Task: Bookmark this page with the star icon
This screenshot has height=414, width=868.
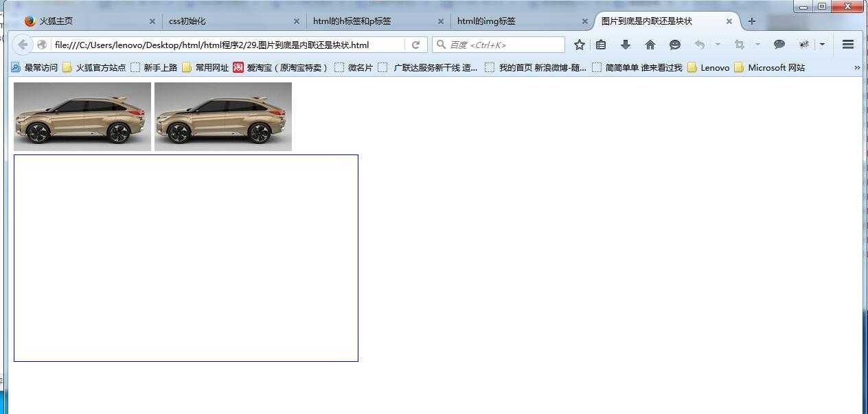Action: (x=580, y=45)
